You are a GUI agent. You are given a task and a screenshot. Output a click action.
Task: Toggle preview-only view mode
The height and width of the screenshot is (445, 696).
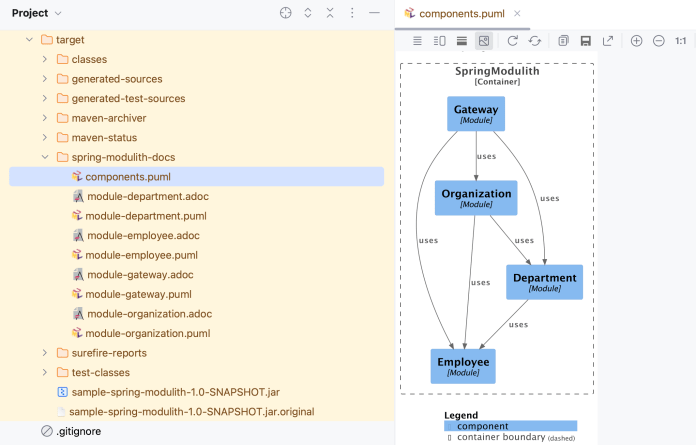pos(484,41)
